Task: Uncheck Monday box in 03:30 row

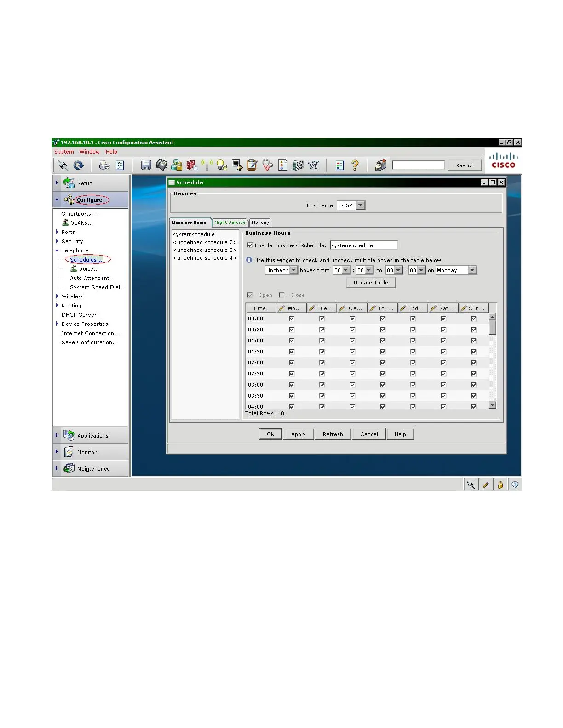Action: (292, 396)
